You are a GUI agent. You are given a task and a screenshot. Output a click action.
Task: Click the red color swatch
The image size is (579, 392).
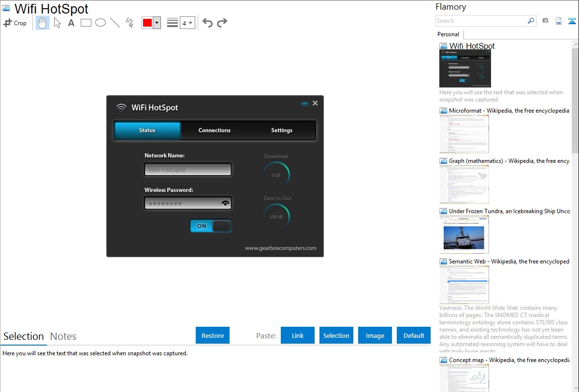pyautogui.click(x=147, y=23)
